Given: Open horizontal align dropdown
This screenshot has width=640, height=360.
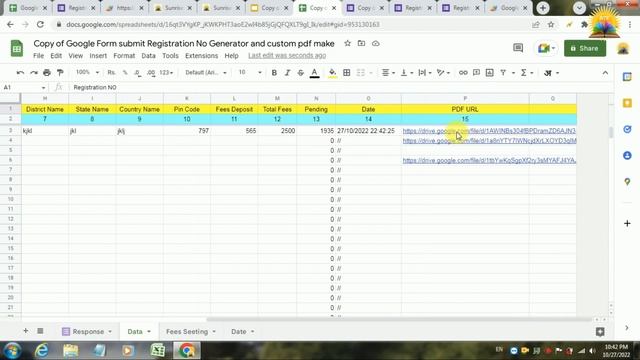Looking at the screenshot, I should [x=388, y=73].
